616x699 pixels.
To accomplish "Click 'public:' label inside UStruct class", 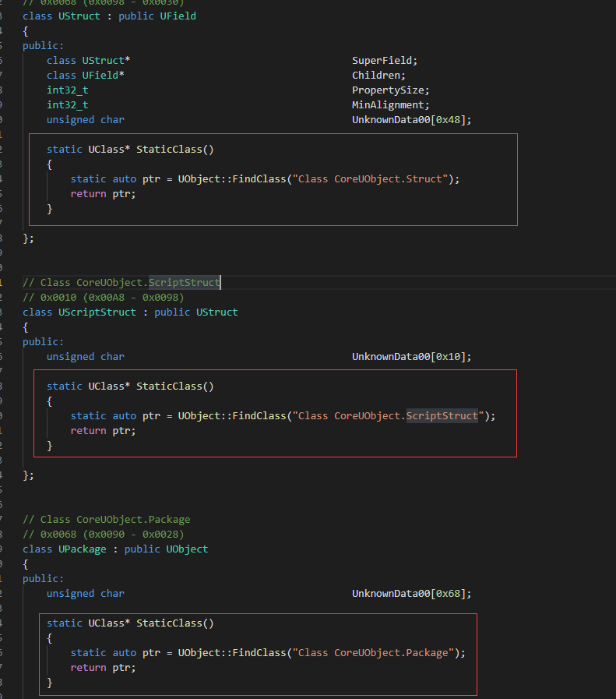I will 43,46.
